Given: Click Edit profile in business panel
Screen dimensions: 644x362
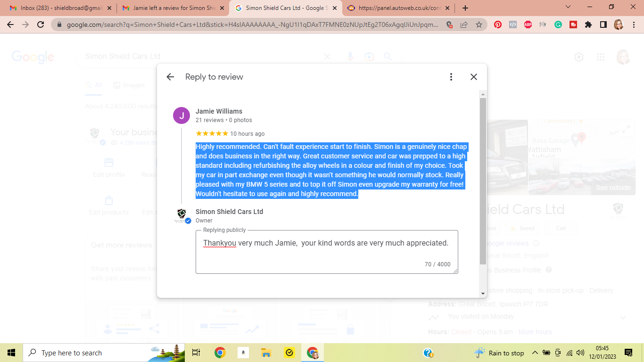Looking at the screenshot, I should (109, 168).
